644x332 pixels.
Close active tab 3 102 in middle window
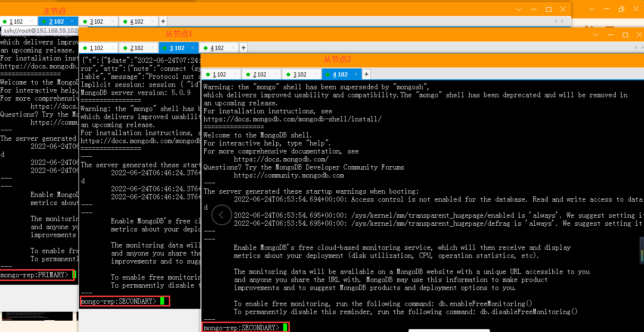pyautogui.click(x=193, y=48)
